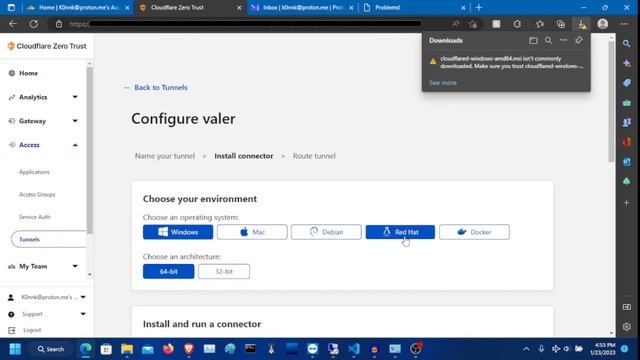The height and width of the screenshot is (360, 640).
Task: Launch File Explorer from the taskbar
Action: click(127, 349)
